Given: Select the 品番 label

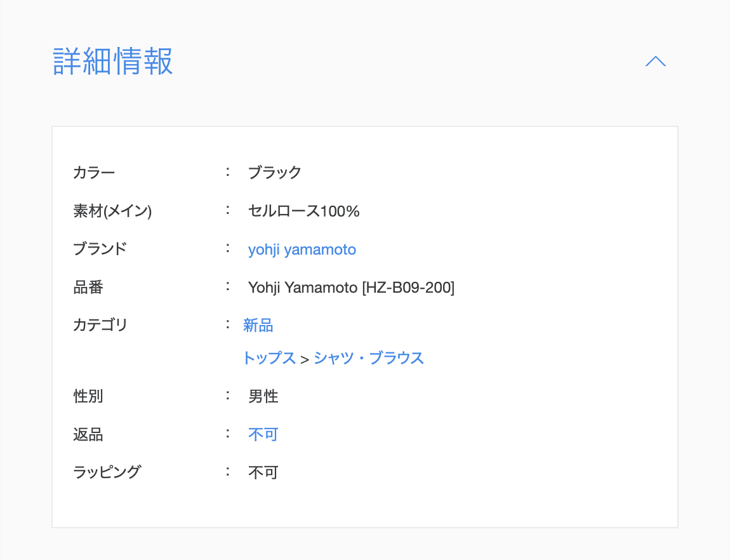Looking at the screenshot, I should coord(88,287).
